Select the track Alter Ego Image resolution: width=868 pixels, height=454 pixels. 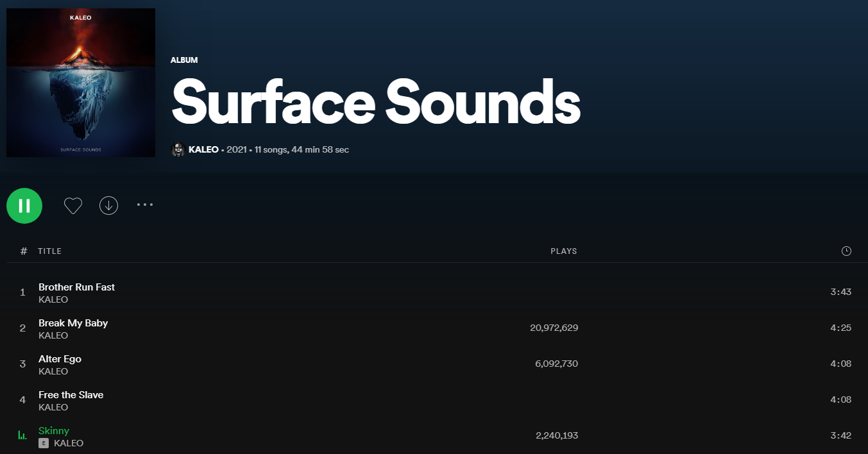60,358
